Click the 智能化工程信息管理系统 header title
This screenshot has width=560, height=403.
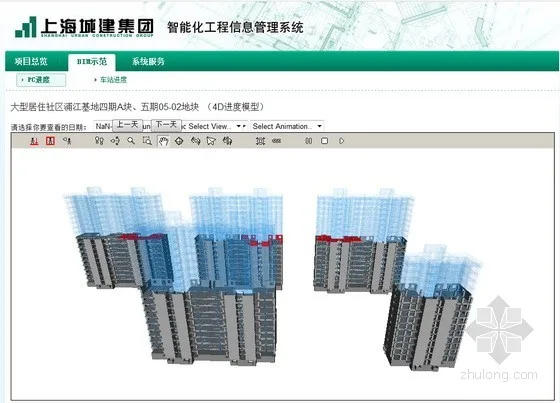(235, 28)
